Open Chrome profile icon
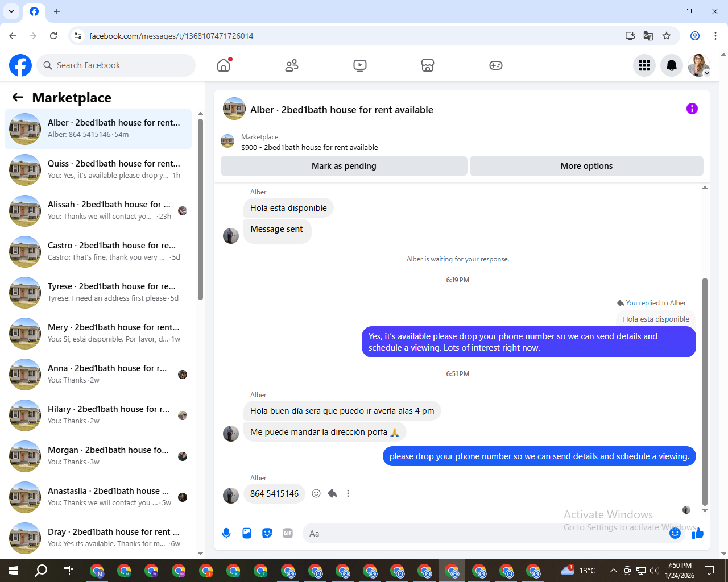This screenshot has width=728, height=582. tap(695, 36)
